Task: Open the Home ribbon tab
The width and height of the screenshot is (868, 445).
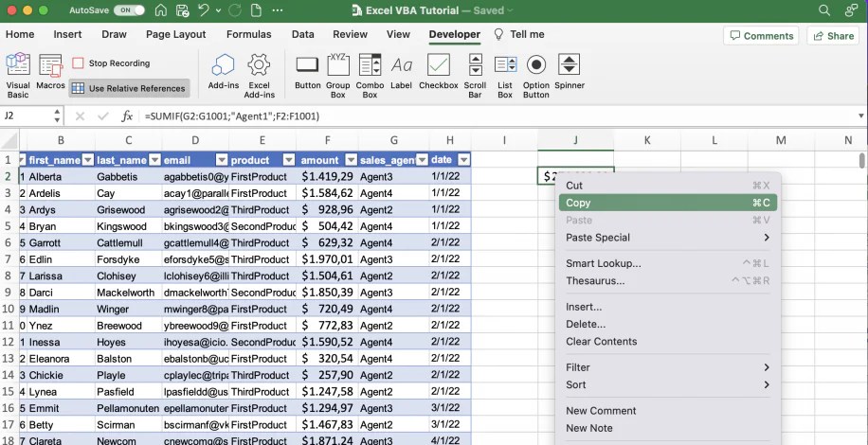Action: pyautogui.click(x=20, y=34)
